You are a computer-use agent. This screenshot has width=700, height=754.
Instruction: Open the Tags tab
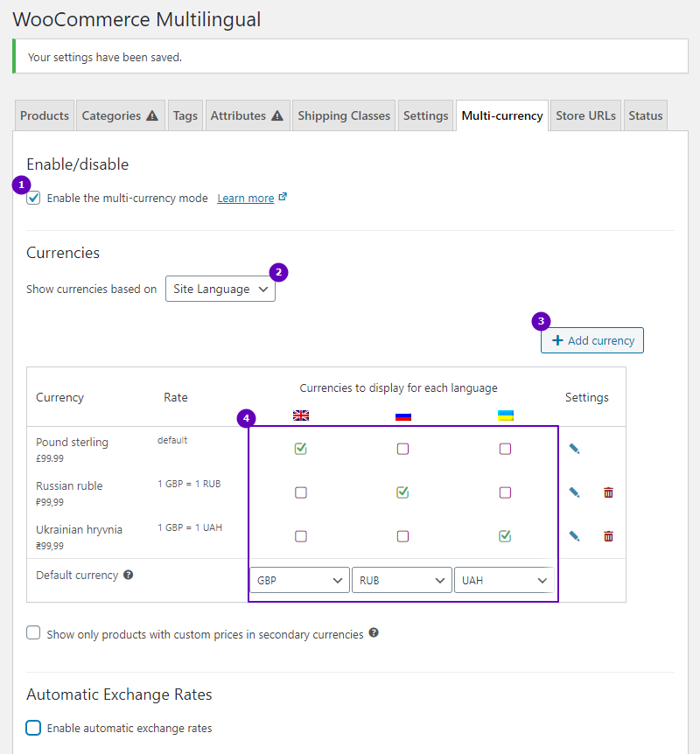point(185,115)
